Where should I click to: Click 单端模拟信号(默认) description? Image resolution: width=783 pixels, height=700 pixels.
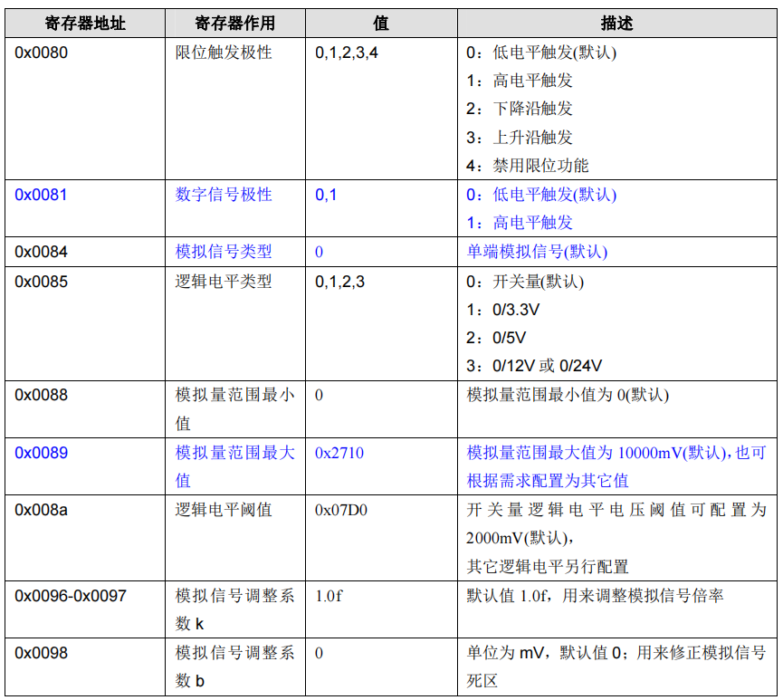click(x=537, y=252)
